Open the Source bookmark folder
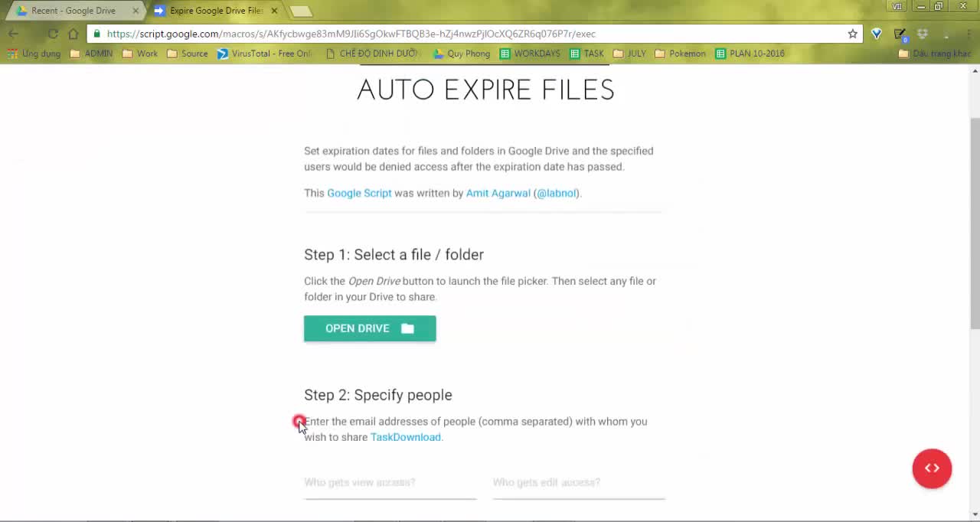 (x=187, y=54)
